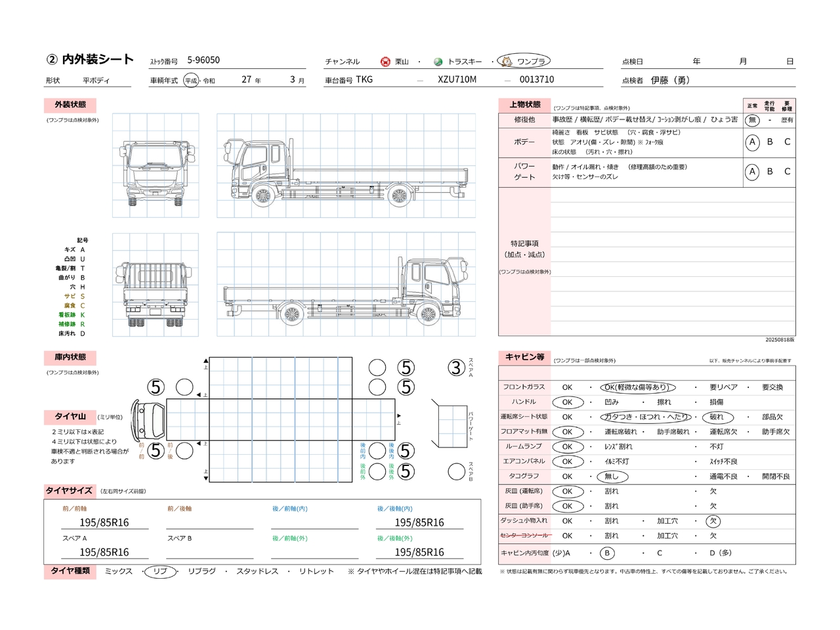The height and width of the screenshot is (630, 840).
Task: Choose the スタッドレス tire type
Action: [257, 572]
